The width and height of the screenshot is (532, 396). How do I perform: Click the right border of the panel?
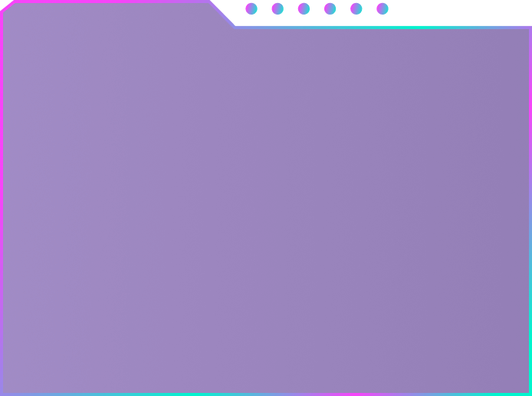pyautogui.click(x=530, y=210)
